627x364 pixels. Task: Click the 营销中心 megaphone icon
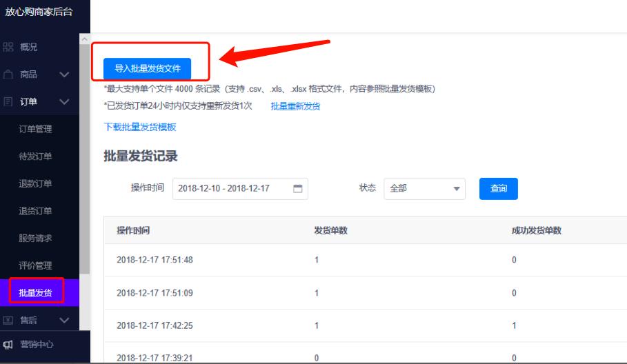click(8, 345)
